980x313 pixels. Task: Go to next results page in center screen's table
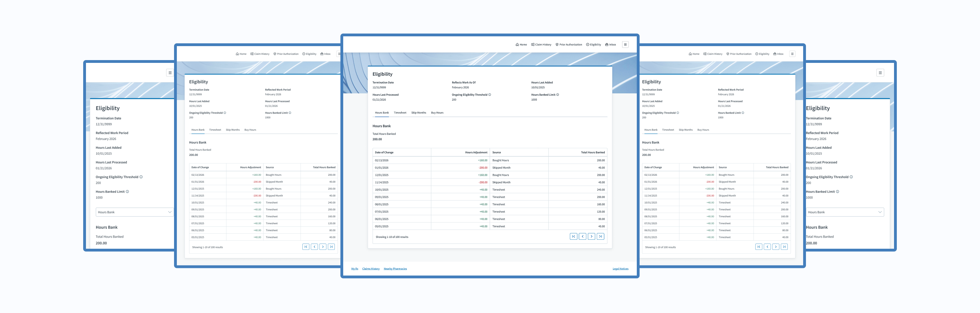coord(591,236)
